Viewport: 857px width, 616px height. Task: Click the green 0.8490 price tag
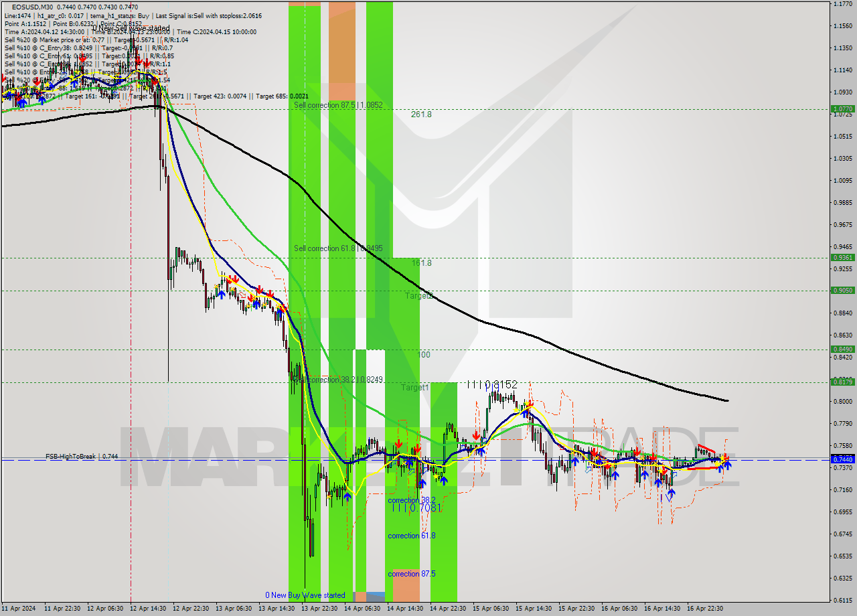(842, 349)
